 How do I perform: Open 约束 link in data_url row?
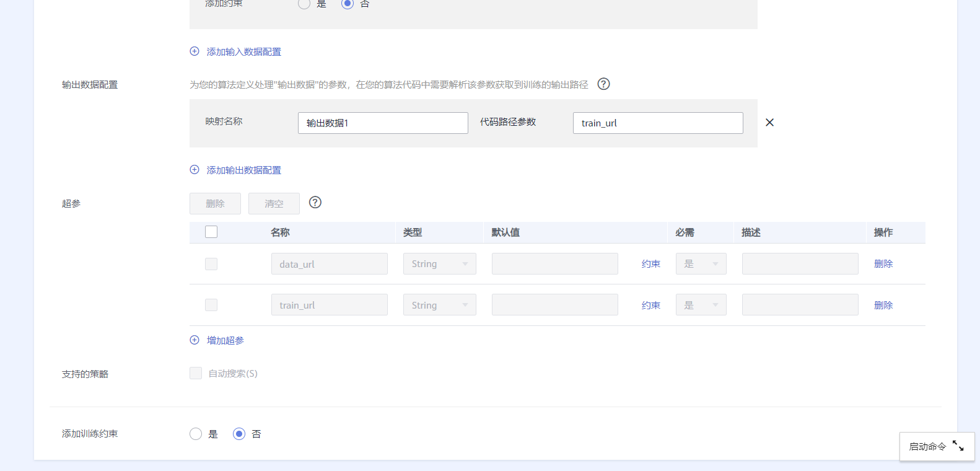[651, 264]
